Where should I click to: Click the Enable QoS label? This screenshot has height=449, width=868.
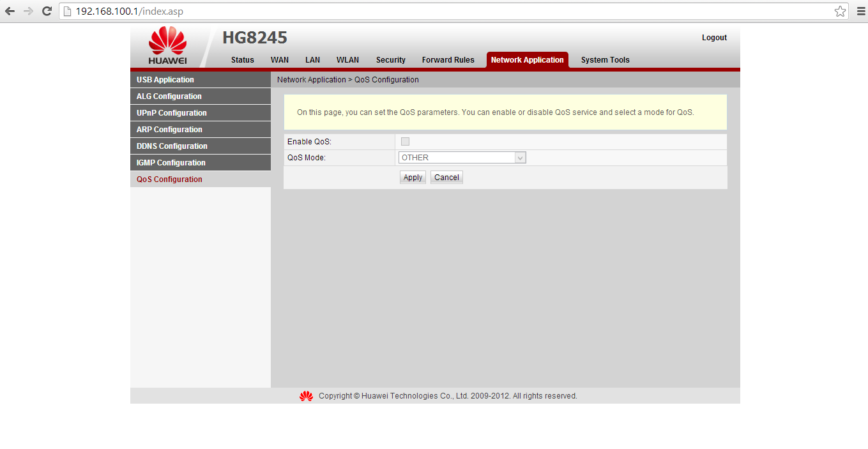pyautogui.click(x=309, y=142)
